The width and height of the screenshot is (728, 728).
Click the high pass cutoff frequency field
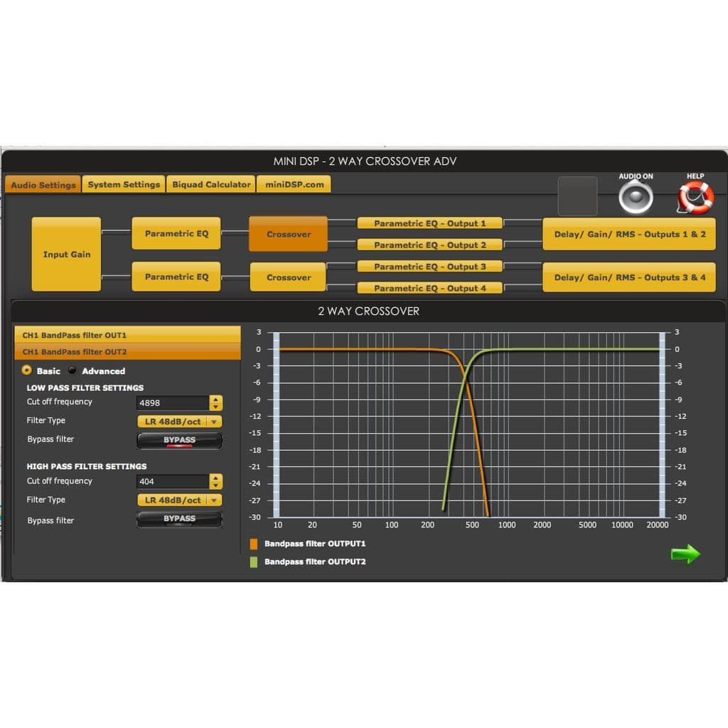point(173,481)
